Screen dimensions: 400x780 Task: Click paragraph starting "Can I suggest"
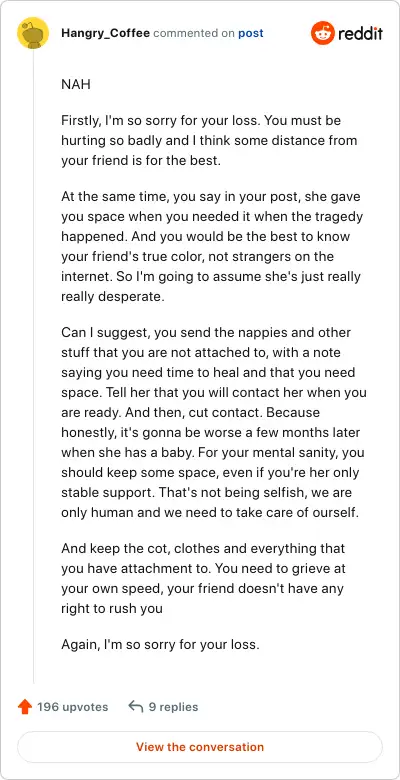pos(214,422)
